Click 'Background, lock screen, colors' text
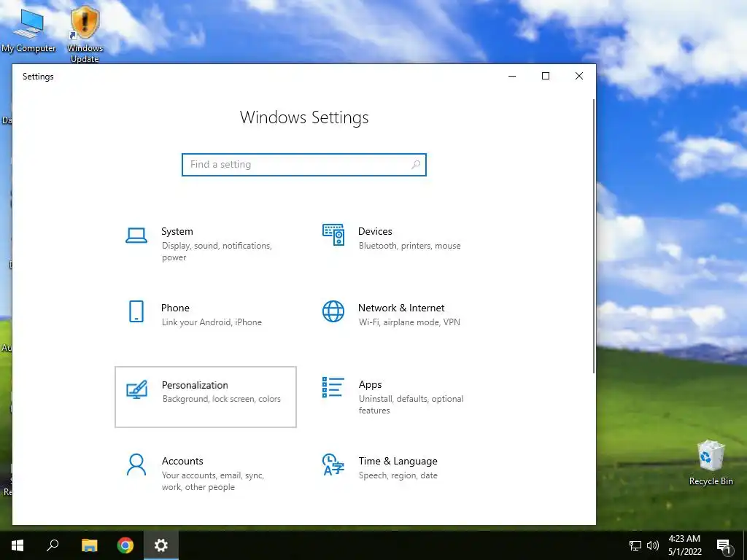This screenshot has height=560, width=747. [222, 399]
